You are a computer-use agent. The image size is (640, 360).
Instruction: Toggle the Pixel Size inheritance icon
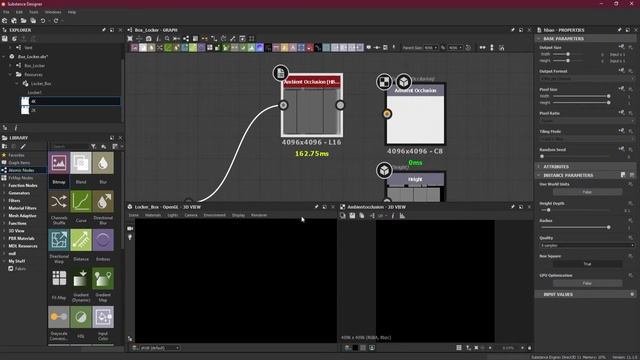(622, 89)
